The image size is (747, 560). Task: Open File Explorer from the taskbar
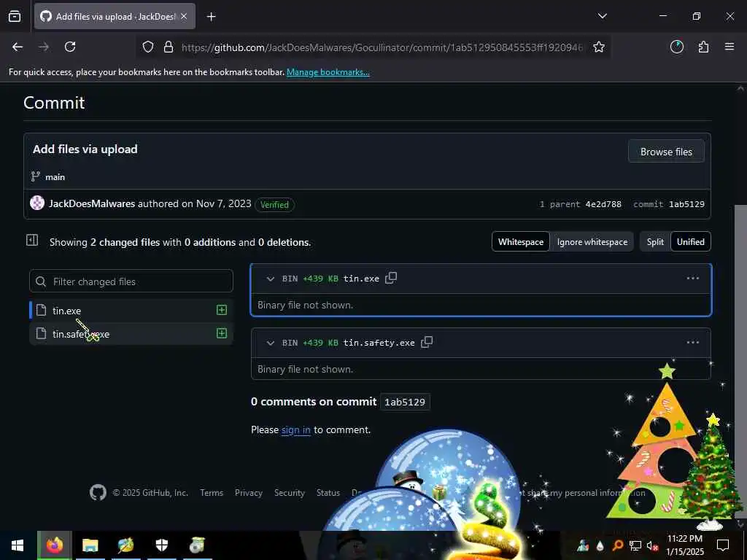pos(90,545)
